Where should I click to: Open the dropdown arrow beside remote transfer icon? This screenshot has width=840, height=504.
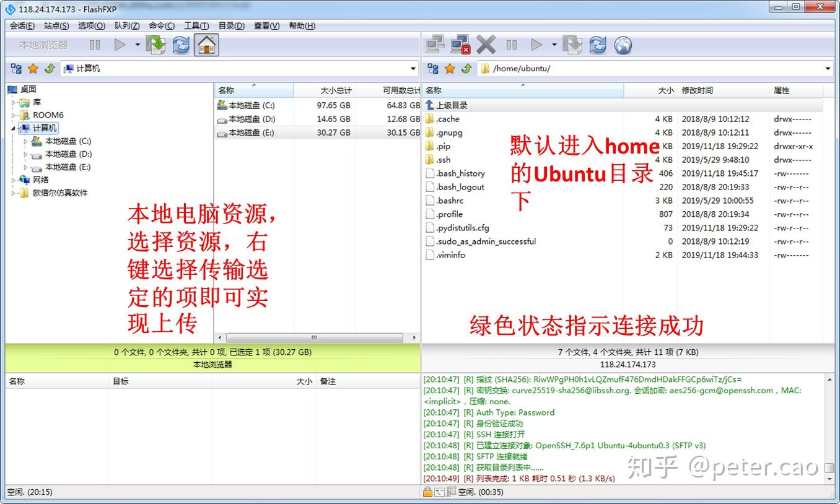coord(554,45)
